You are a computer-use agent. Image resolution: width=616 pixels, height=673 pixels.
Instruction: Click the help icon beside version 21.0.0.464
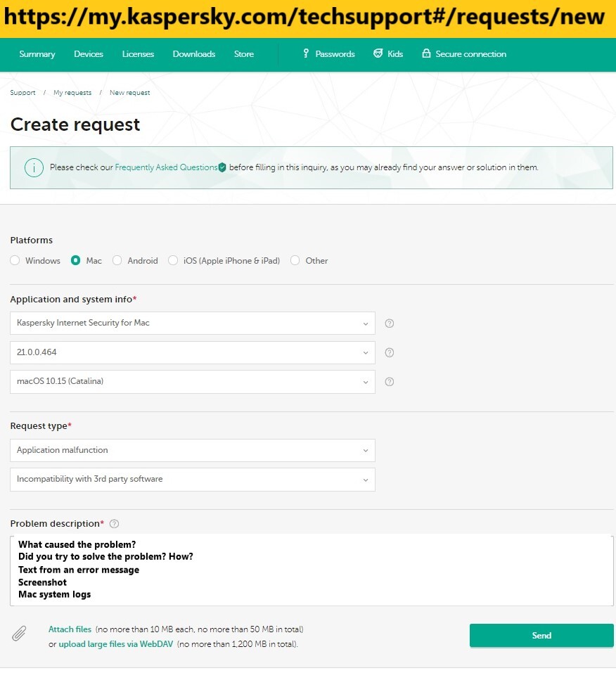click(x=390, y=352)
